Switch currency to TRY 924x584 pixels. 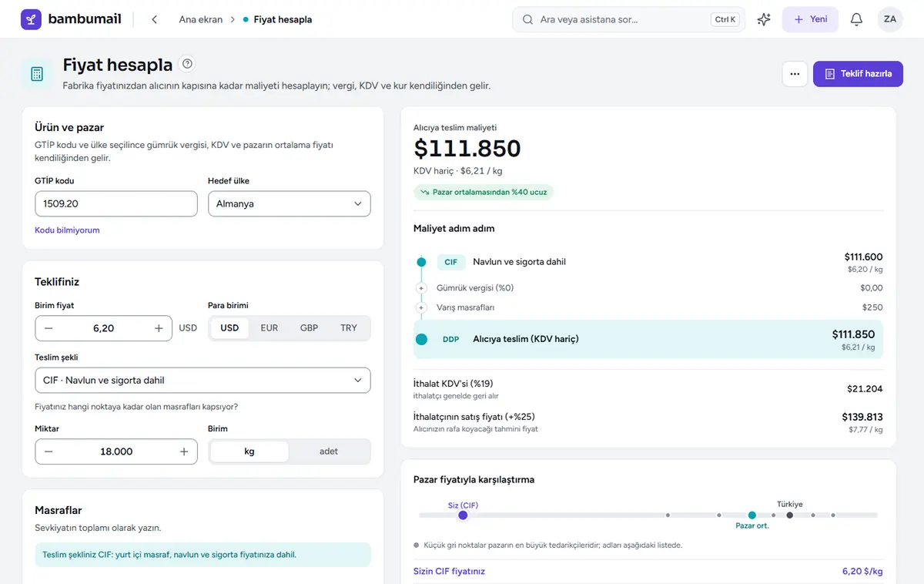(x=349, y=328)
